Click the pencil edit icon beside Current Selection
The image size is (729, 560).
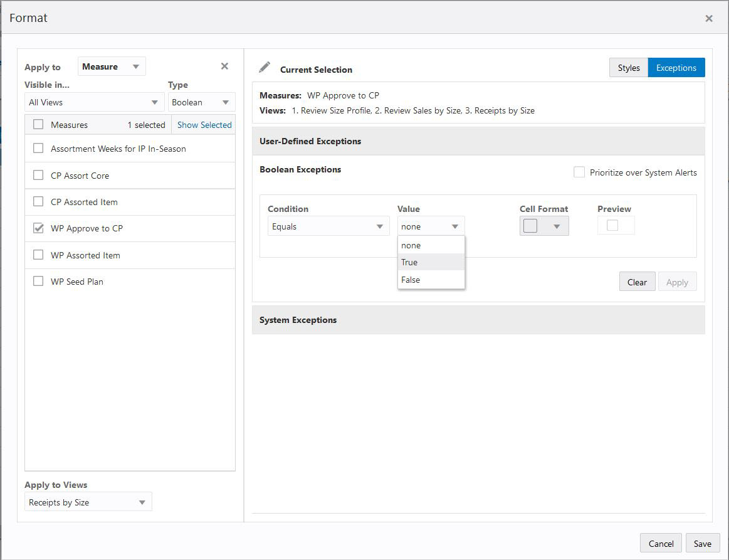click(264, 68)
